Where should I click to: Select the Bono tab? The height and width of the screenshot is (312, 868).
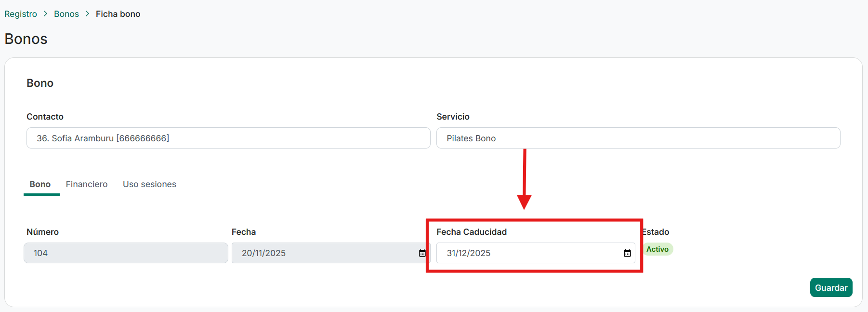click(40, 184)
